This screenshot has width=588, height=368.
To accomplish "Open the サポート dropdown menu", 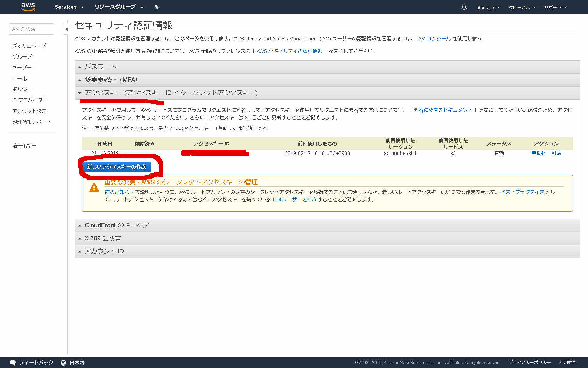I will [x=555, y=7].
